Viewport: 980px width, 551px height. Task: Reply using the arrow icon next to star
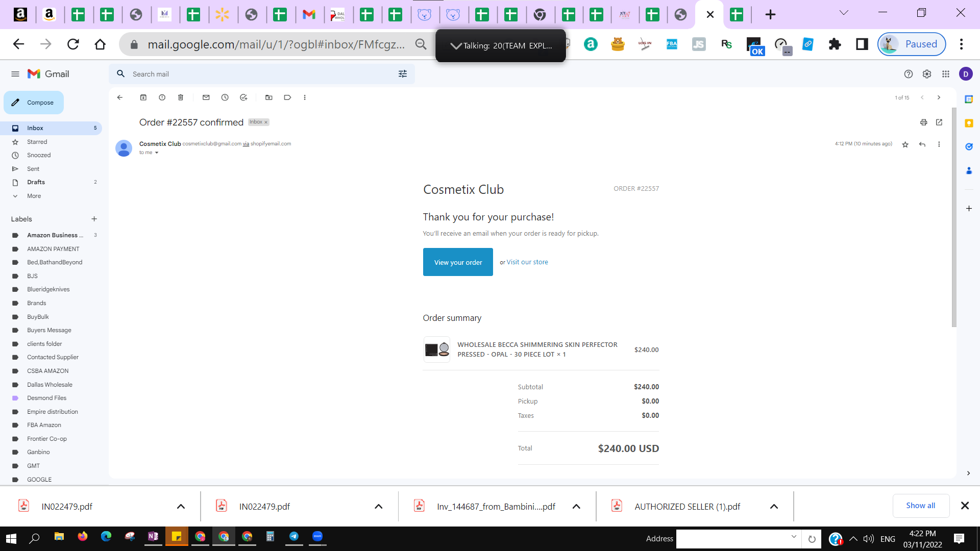tap(922, 144)
